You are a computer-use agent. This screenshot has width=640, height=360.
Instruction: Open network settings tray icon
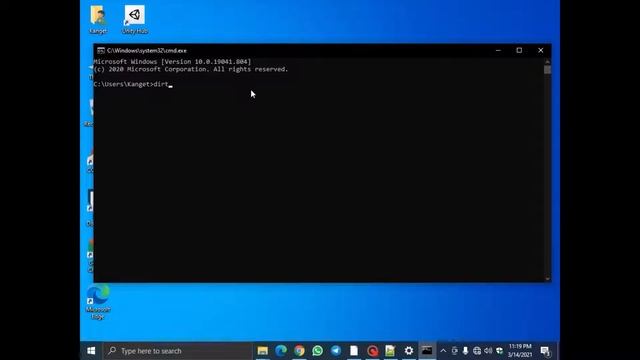[x=477, y=351]
